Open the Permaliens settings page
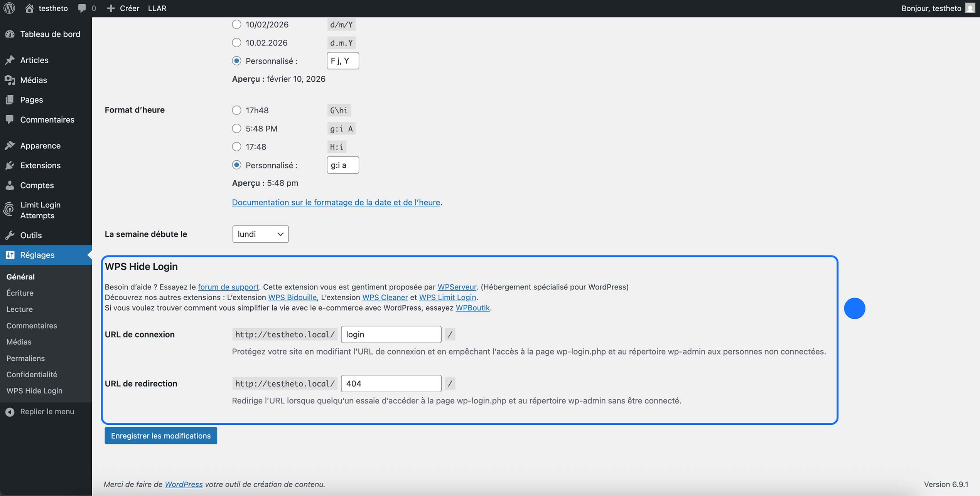The width and height of the screenshot is (980, 496). pyautogui.click(x=25, y=358)
